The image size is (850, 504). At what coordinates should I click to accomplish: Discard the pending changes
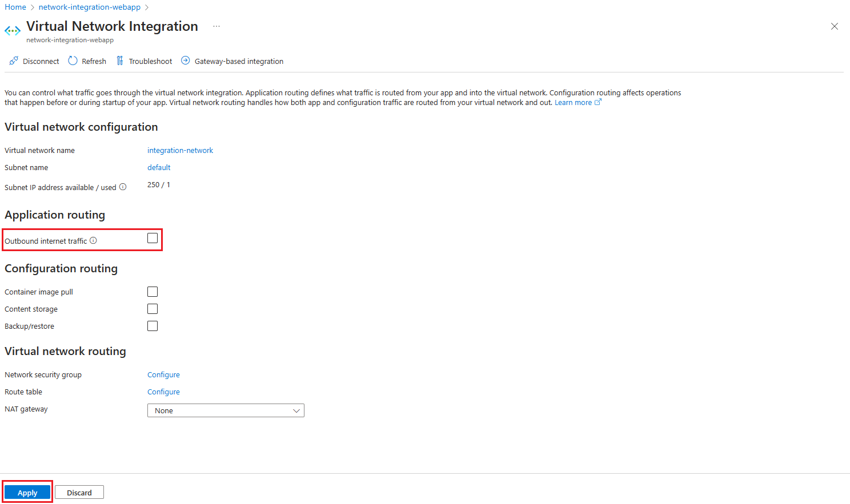click(x=79, y=491)
